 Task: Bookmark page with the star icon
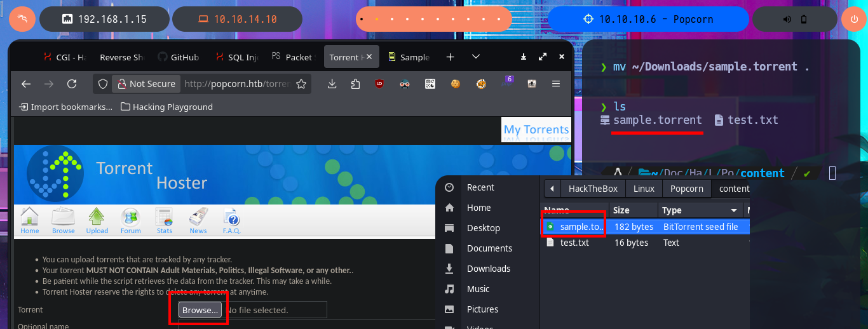[x=301, y=84]
